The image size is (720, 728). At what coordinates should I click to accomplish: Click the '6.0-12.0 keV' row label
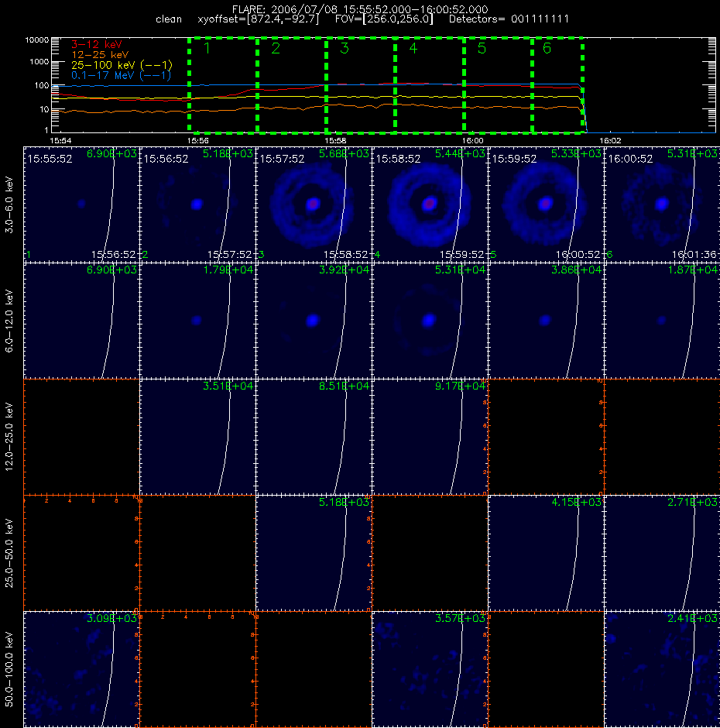[9, 321]
